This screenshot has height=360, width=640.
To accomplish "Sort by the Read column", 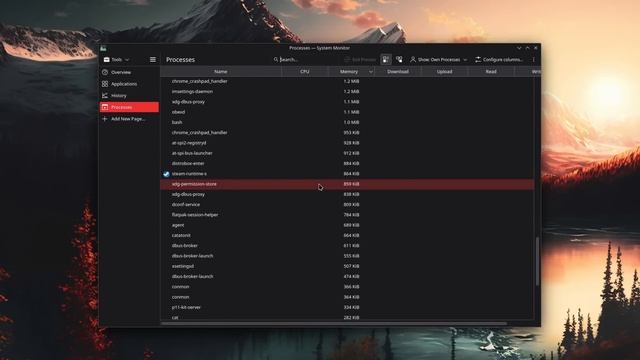I will (491, 71).
